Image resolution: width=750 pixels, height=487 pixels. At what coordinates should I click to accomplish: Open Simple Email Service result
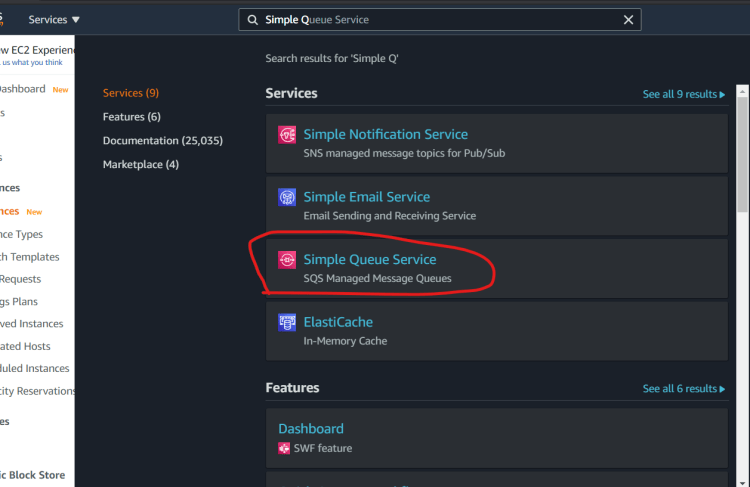(x=366, y=197)
